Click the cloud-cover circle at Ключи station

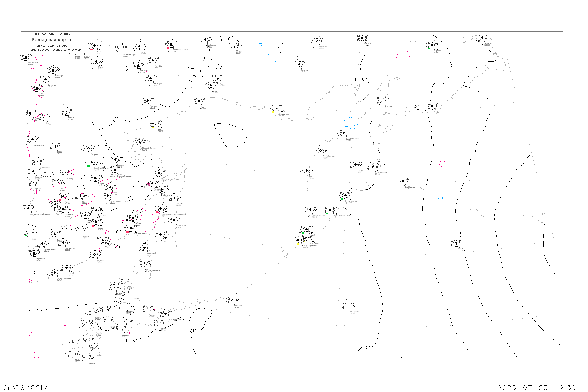coord(356,165)
